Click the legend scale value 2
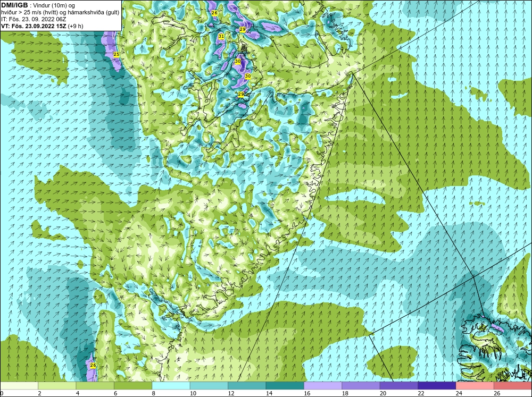 [x=40, y=393]
